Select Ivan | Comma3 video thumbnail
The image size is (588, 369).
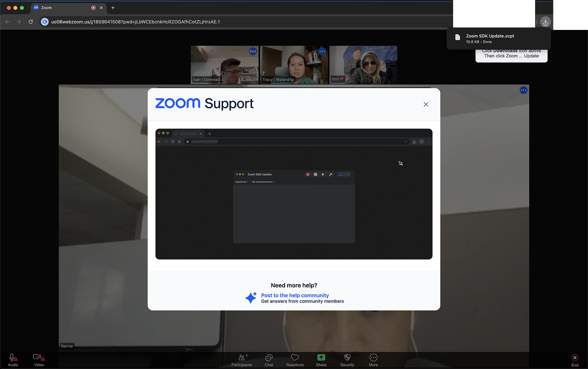(225, 65)
